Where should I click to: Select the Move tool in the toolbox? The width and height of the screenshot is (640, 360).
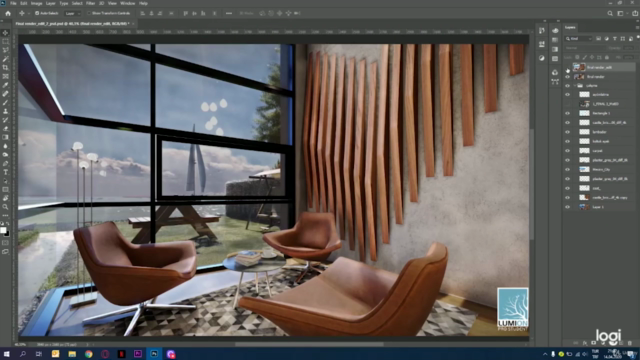(5, 33)
